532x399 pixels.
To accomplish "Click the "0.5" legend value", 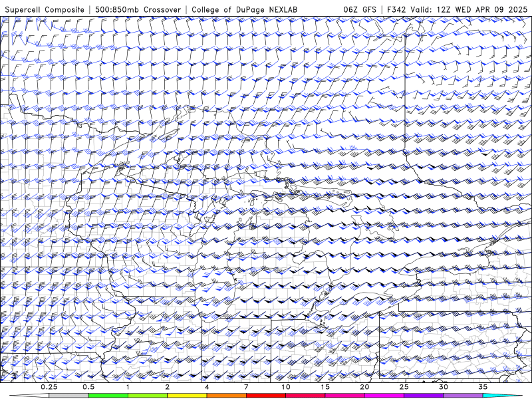I will point(88,387).
